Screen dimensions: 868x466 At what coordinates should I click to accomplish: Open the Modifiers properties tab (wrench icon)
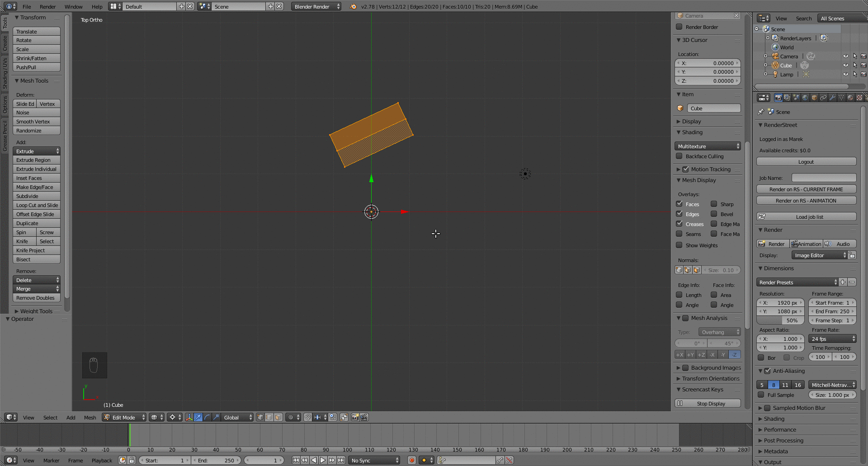coord(832,98)
